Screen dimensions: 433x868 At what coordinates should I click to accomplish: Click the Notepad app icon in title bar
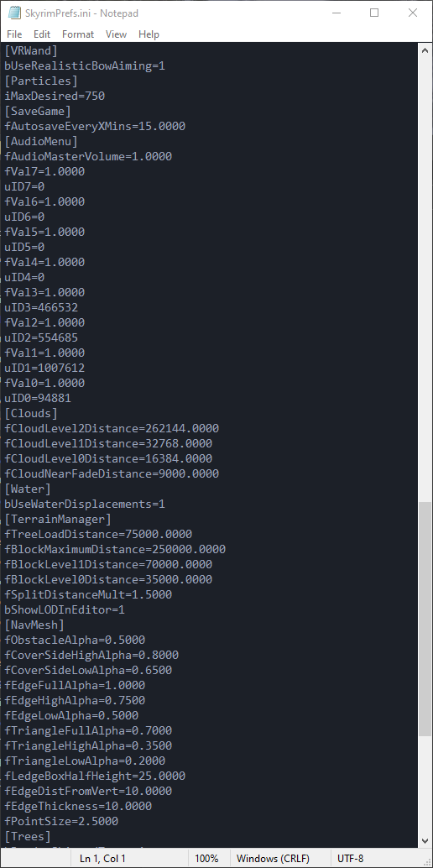click(x=14, y=13)
